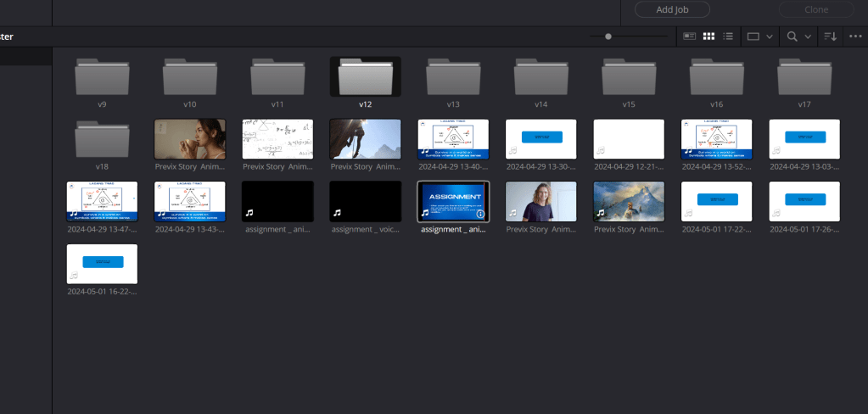Select the assignment _ voic clip label
Image resolution: width=868 pixels, height=414 pixels.
(x=366, y=229)
